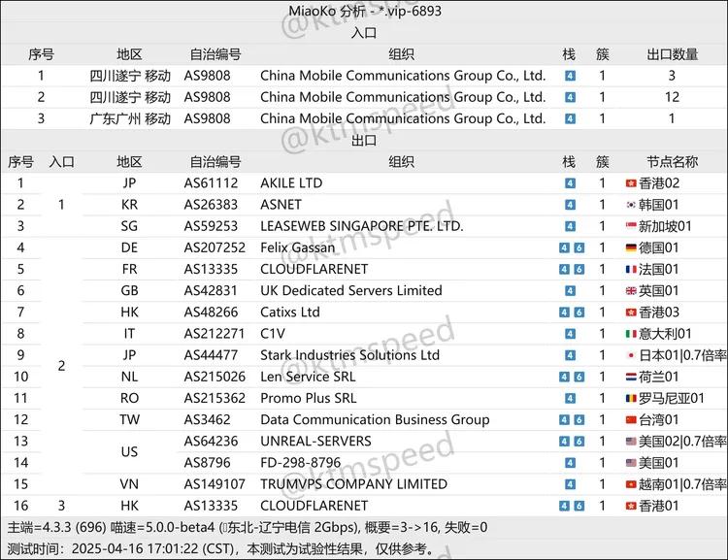Viewport: 728px width, 560px height.
Task: Click the French flag beside 法国01
Action: [631, 269]
